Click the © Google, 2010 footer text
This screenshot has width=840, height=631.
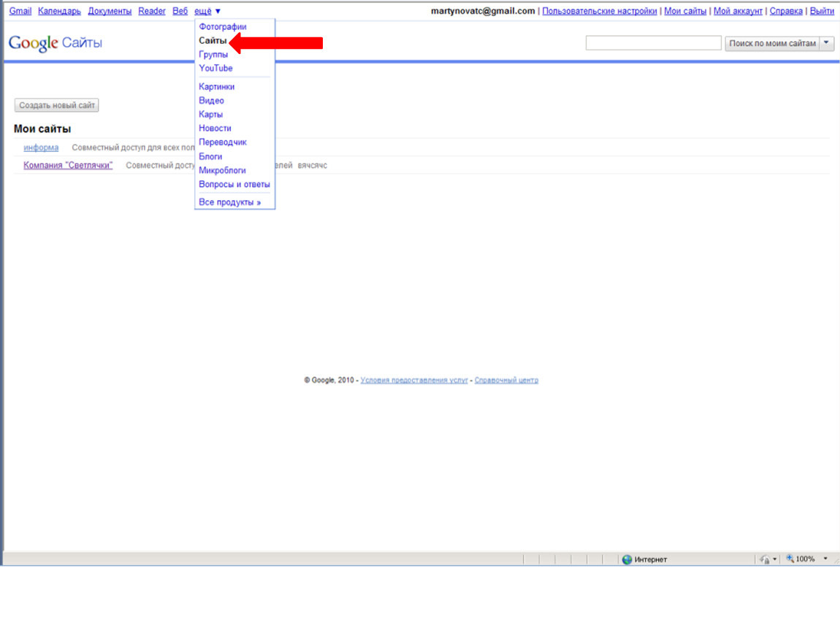pos(329,380)
